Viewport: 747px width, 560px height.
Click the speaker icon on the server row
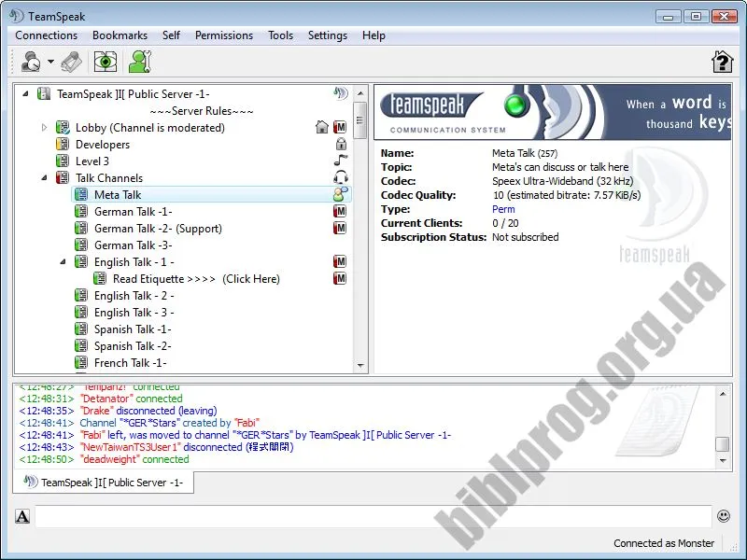click(x=341, y=92)
